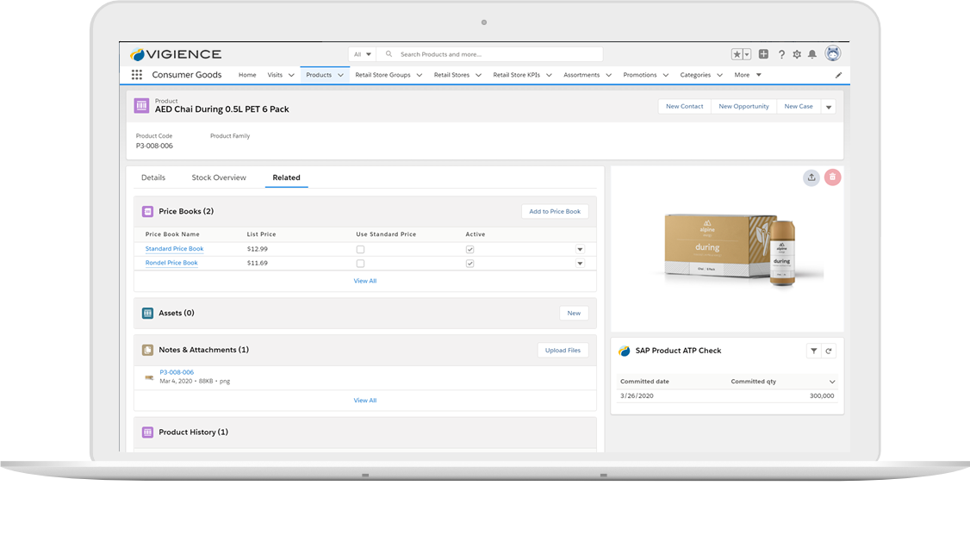Click View All under Notes & Attachments
Screen dimensions: 970x560
point(365,401)
